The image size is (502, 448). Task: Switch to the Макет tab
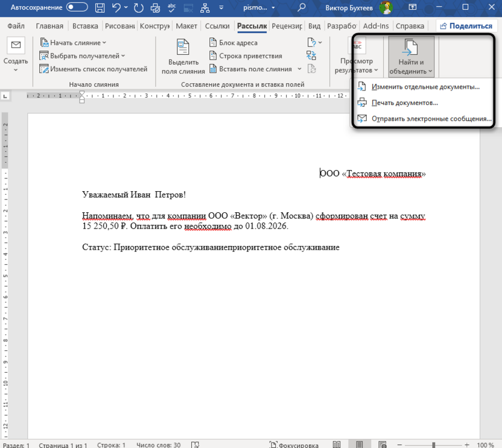[186, 26]
